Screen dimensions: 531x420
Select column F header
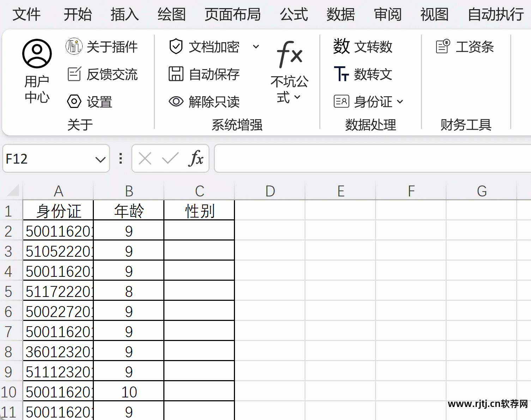411,191
